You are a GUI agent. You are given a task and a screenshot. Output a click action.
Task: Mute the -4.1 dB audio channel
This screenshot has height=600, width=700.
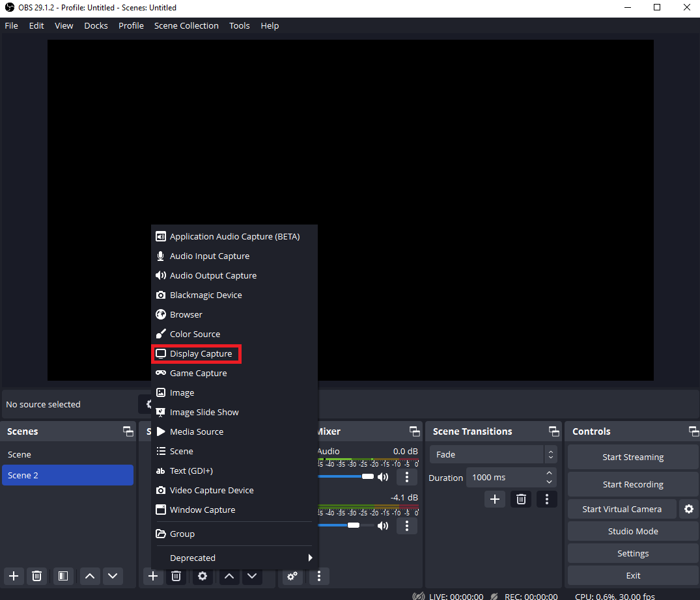click(x=383, y=525)
